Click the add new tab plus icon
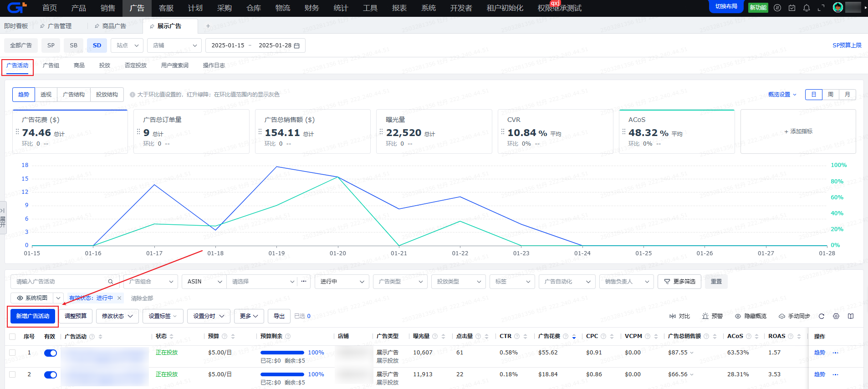Screen dimensions: 868x389 [208, 26]
